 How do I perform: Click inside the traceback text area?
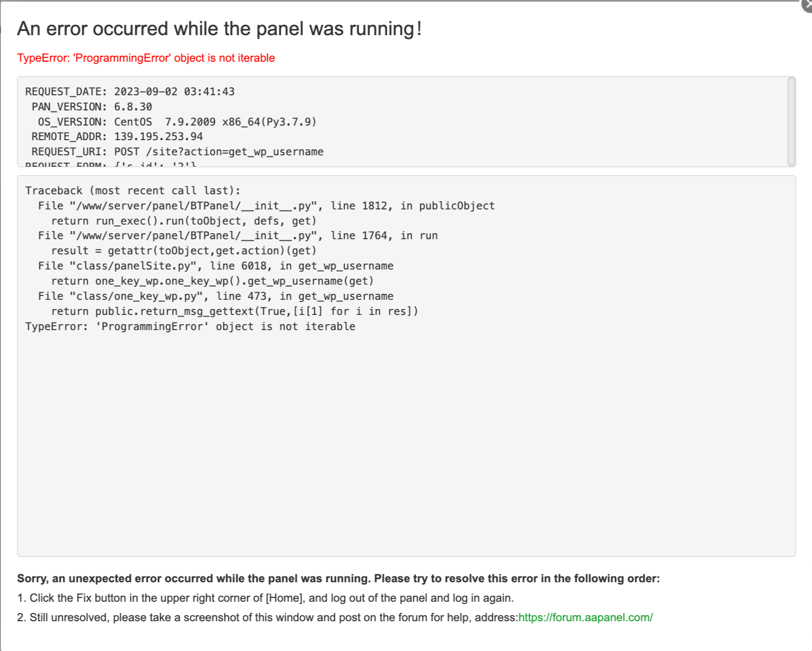pos(406,433)
